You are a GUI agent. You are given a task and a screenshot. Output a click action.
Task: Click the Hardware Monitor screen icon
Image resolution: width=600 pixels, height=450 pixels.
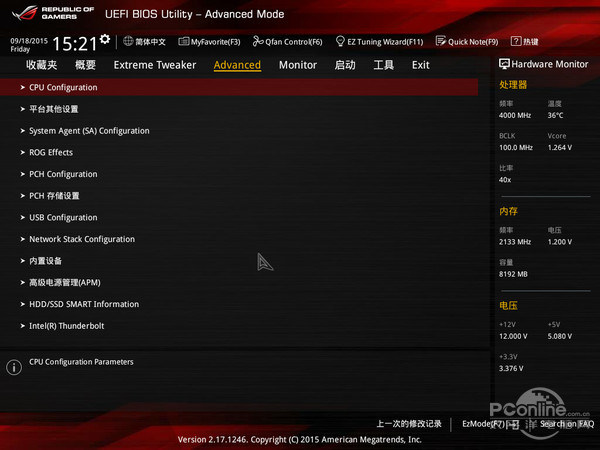(504, 64)
